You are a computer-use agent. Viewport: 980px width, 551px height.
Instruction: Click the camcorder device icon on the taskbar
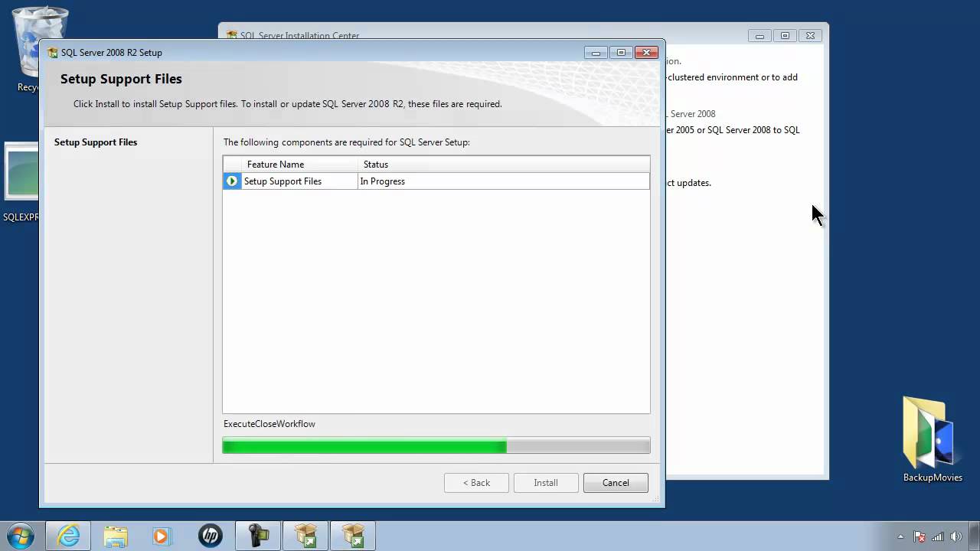(257, 536)
